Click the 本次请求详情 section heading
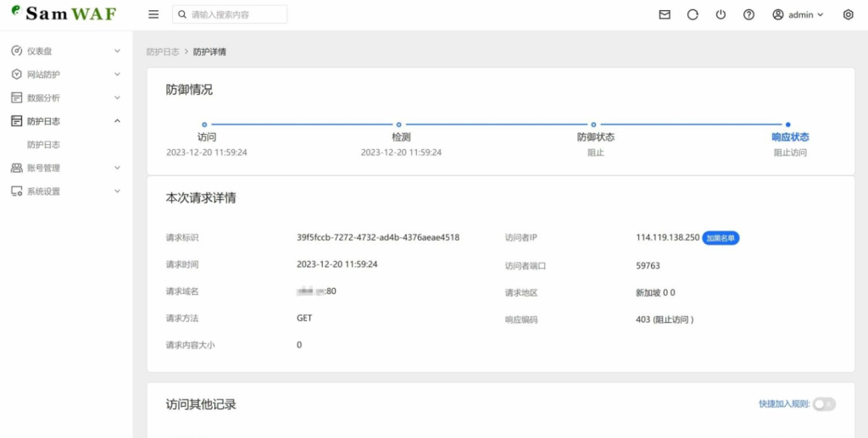 coord(201,198)
